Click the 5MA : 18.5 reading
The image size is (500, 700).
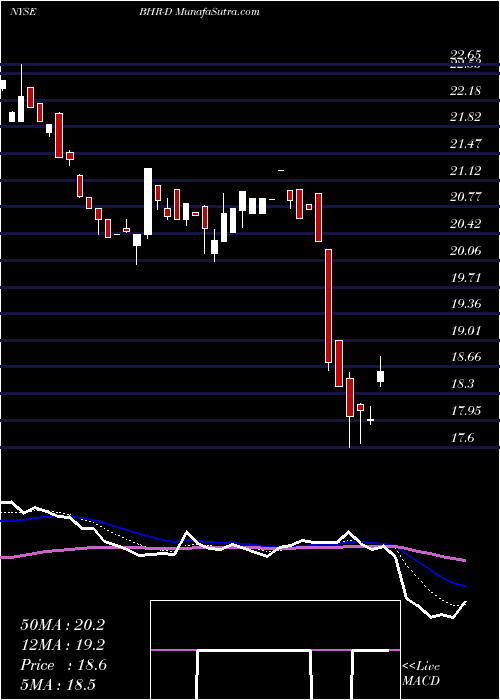pos(58,685)
